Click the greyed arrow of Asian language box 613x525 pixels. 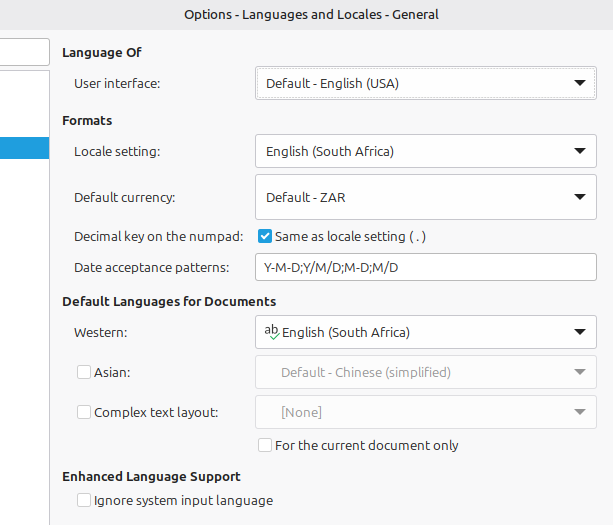[579, 372]
